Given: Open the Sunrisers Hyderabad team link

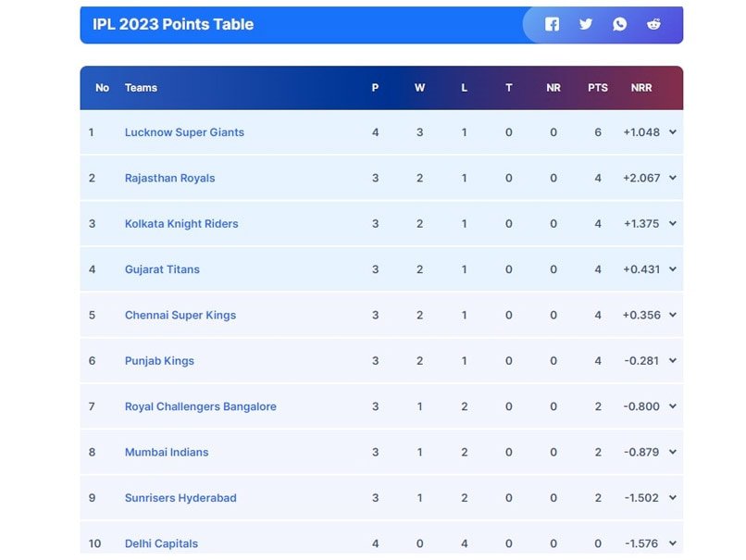Looking at the screenshot, I should coord(180,498).
